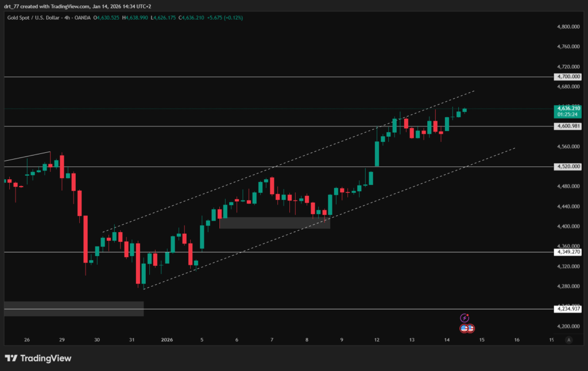Select the 4,600.981 horizontal line label

pos(568,126)
